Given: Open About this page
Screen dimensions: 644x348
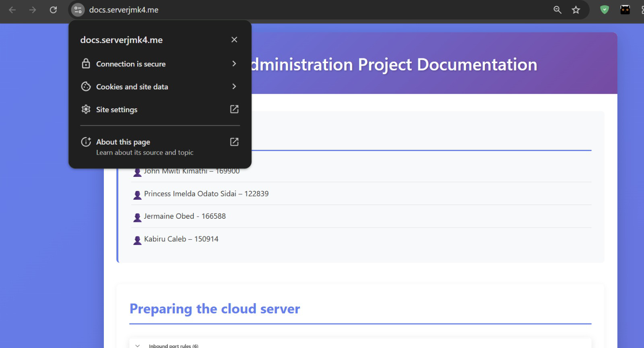Looking at the screenshot, I should [x=160, y=147].
